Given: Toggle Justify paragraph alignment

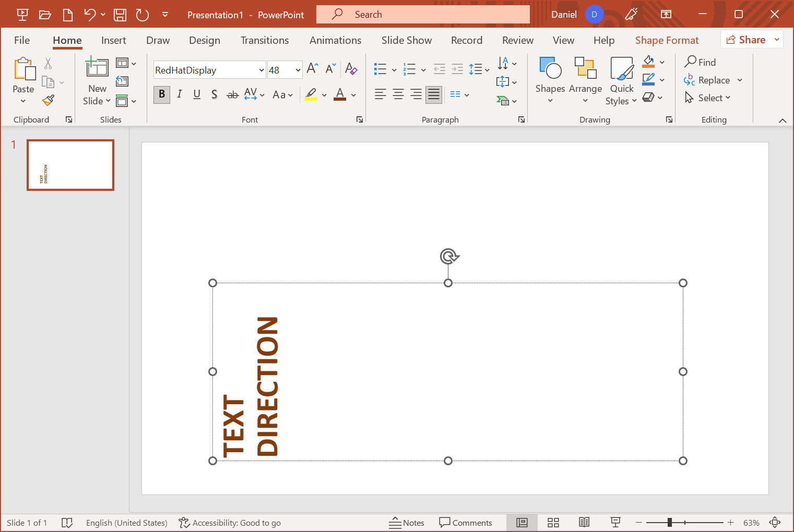Looking at the screenshot, I should (433, 94).
